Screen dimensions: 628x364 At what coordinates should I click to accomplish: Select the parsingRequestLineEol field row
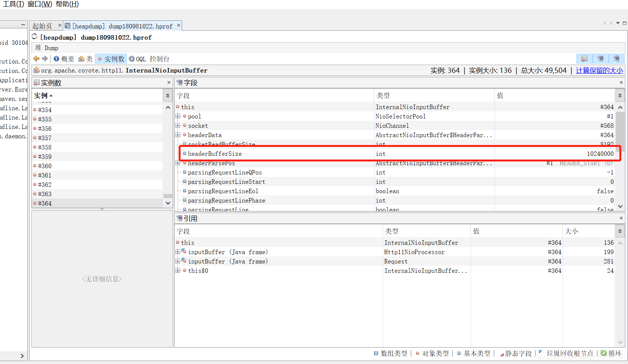[x=395, y=191]
